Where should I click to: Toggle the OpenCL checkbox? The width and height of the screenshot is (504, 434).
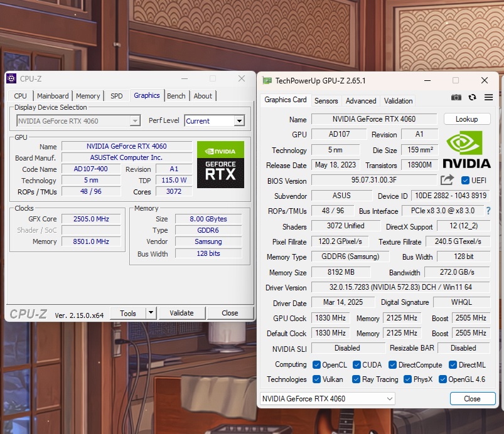coord(316,365)
